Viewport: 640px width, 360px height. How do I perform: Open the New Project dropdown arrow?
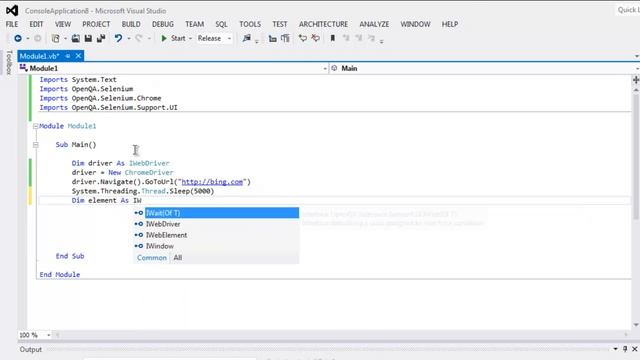point(65,39)
